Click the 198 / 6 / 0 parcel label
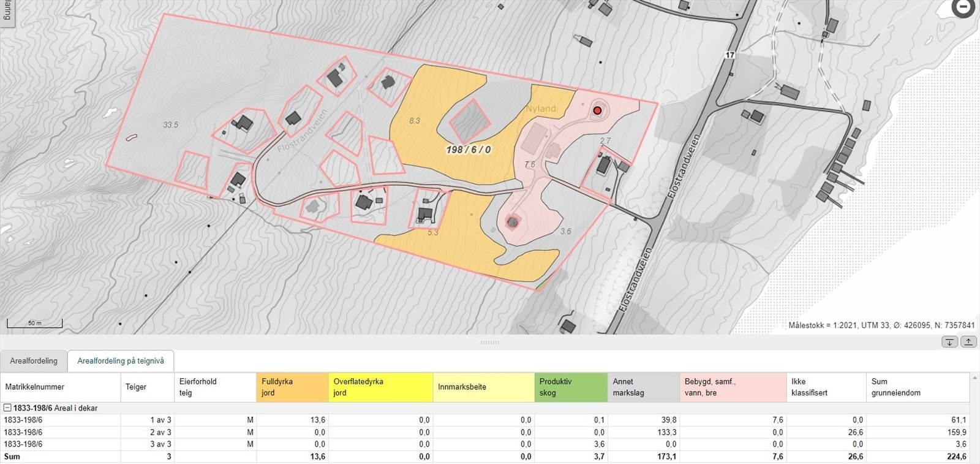Screen dimensions: 980x464 click(x=468, y=150)
